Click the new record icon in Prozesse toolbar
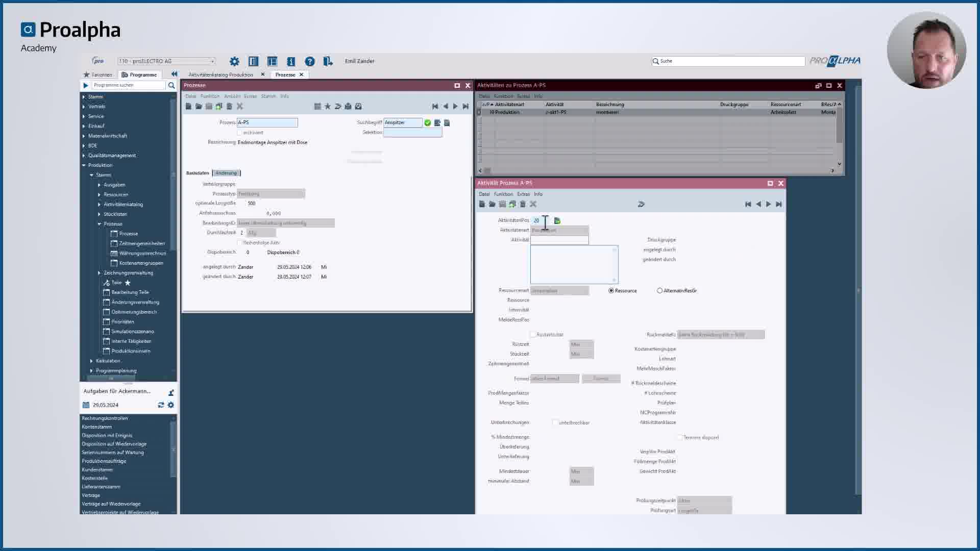The width and height of the screenshot is (980, 551). (188, 106)
